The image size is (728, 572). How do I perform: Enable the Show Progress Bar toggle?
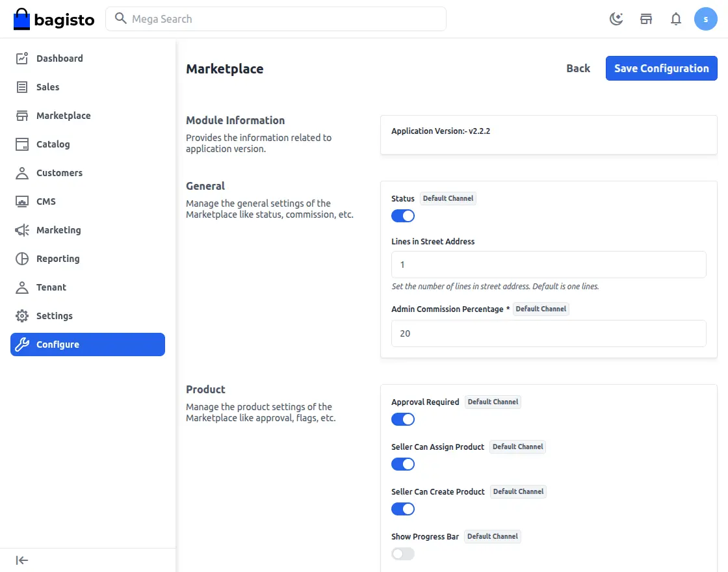(402, 553)
